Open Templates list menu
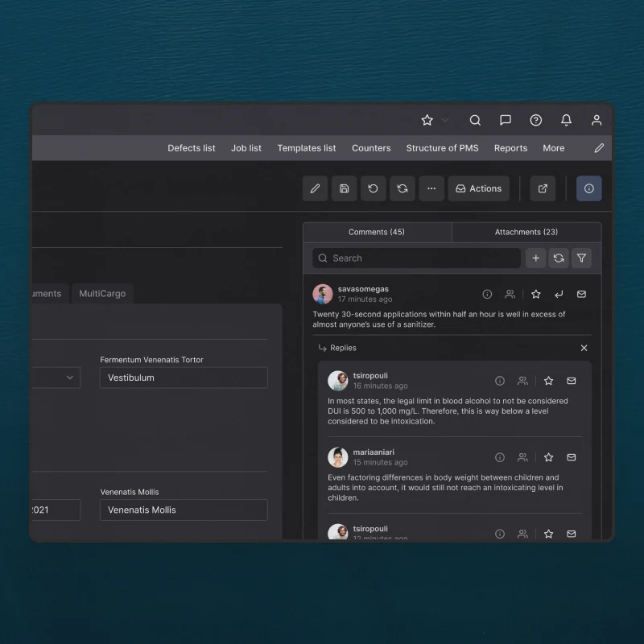644x644 pixels. 307,148
